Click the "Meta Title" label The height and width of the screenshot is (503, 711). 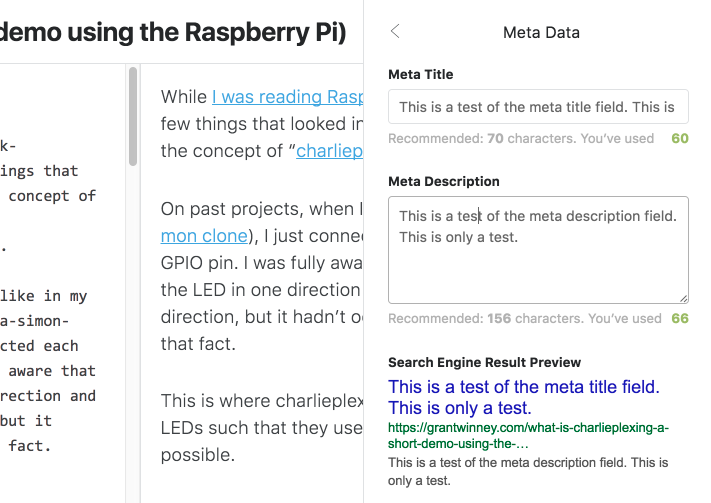coord(420,75)
